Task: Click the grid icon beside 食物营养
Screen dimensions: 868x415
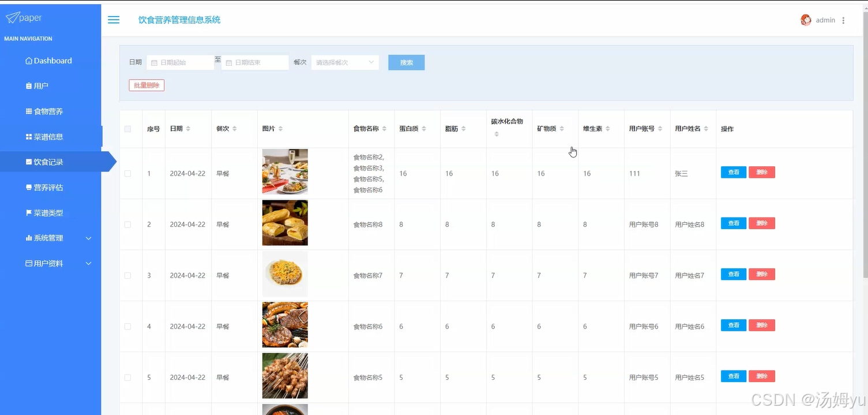Action: pyautogui.click(x=29, y=111)
